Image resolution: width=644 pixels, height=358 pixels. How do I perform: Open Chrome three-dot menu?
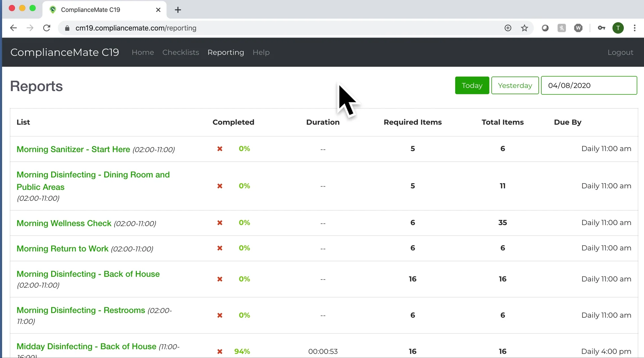pos(634,28)
